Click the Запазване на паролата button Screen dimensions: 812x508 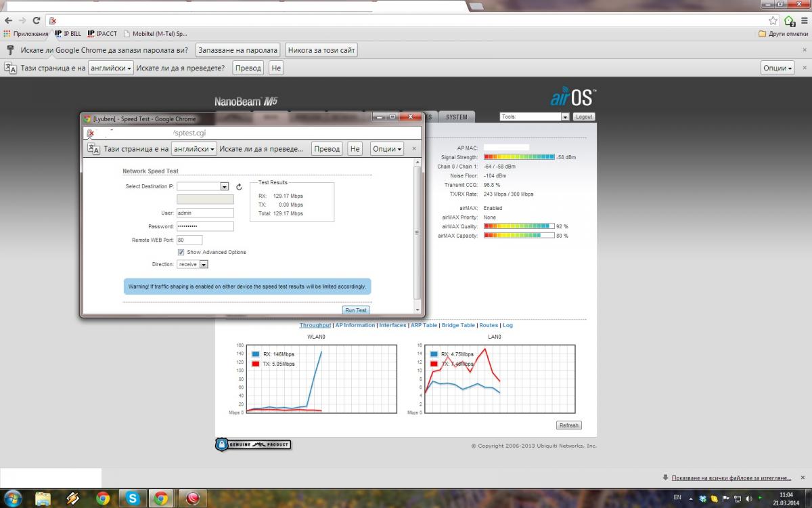tap(238, 50)
